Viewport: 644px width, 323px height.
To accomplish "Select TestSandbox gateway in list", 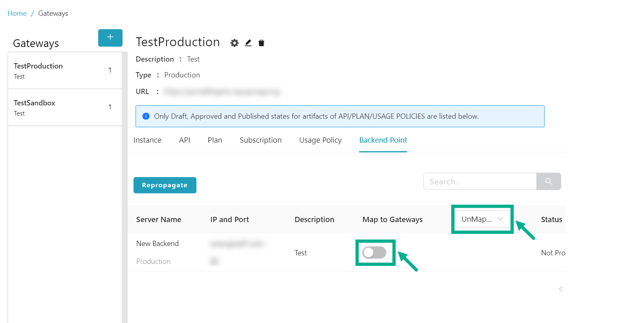I will (x=65, y=107).
